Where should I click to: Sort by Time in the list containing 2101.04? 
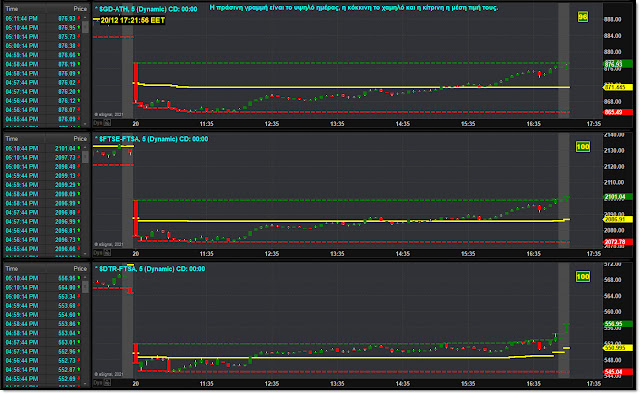(12, 138)
